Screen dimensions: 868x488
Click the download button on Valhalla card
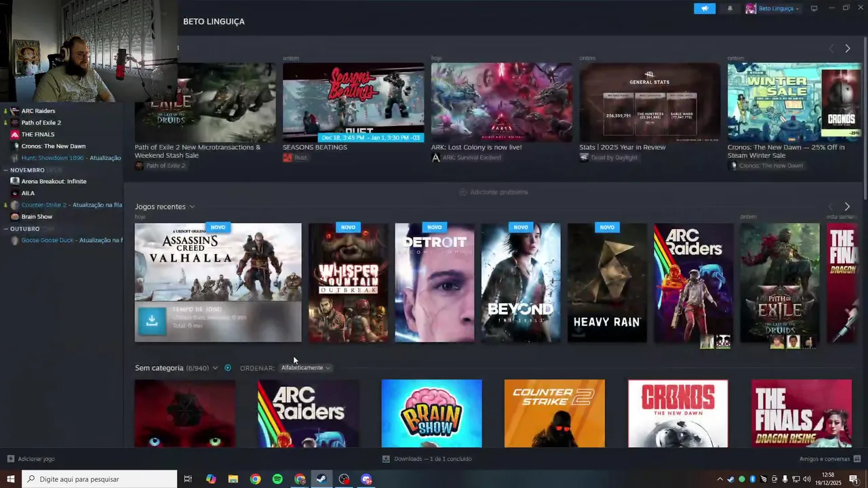(x=152, y=321)
